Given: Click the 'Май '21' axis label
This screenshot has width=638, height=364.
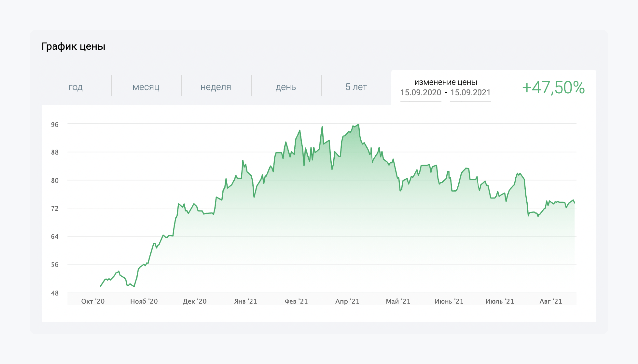Looking at the screenshot, I should click(398, 301).
